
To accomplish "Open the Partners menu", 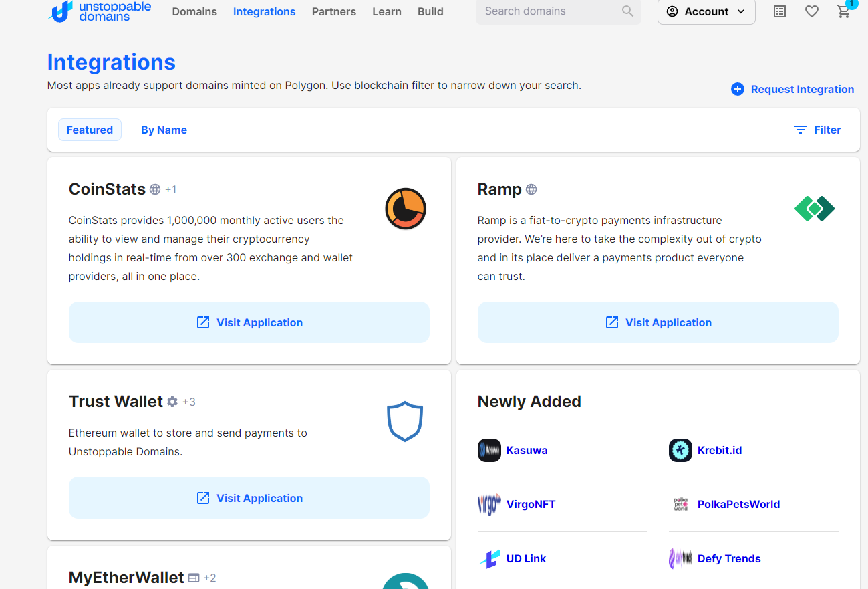I will coord(334,11).
